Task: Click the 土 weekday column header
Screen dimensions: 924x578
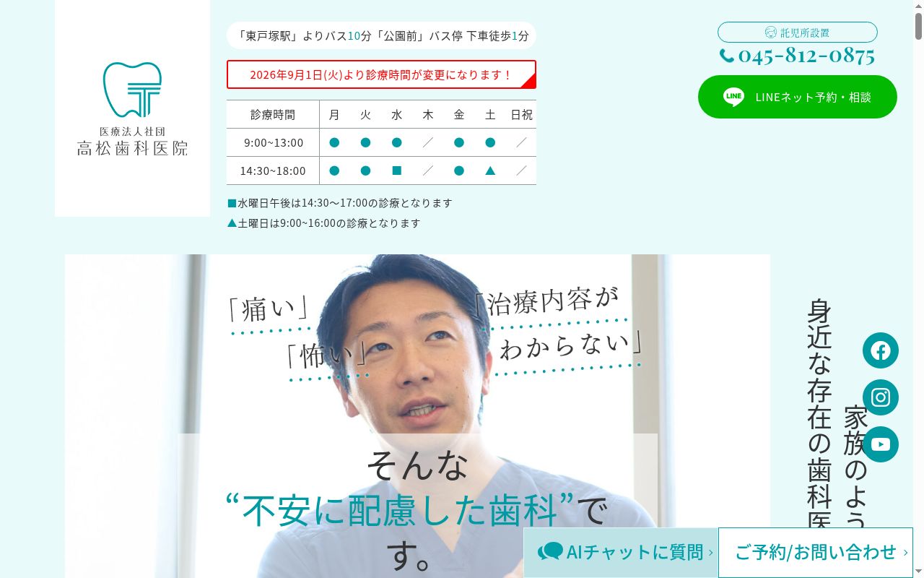Action: click(x=490, y=114)
